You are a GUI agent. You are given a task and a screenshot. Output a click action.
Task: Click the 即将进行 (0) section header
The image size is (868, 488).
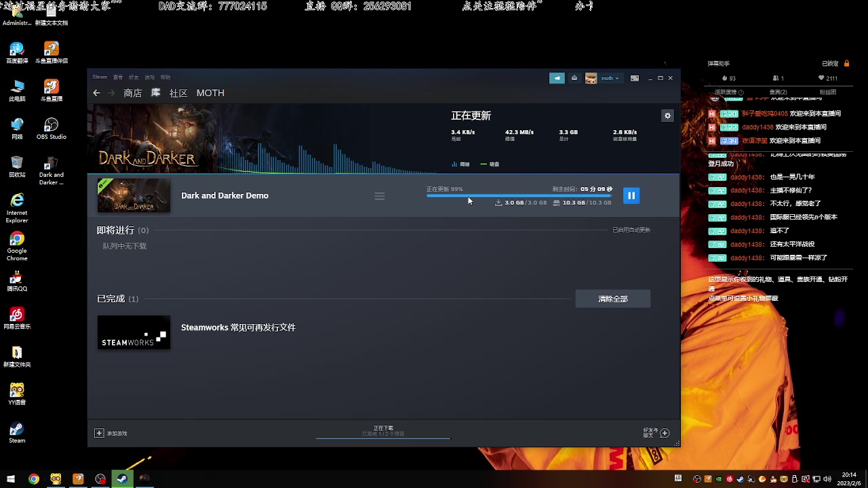(x=123, y=230)
